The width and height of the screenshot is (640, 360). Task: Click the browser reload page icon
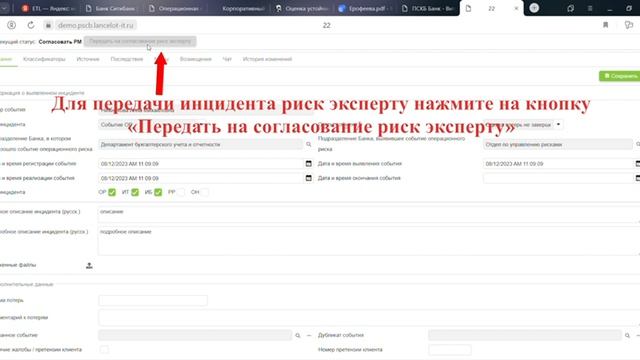pos(31,25)
